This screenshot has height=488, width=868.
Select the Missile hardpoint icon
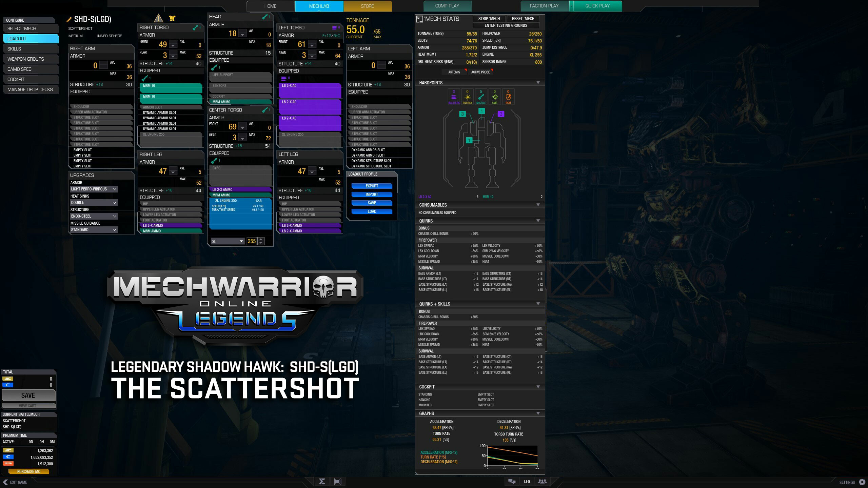(481, 97)
